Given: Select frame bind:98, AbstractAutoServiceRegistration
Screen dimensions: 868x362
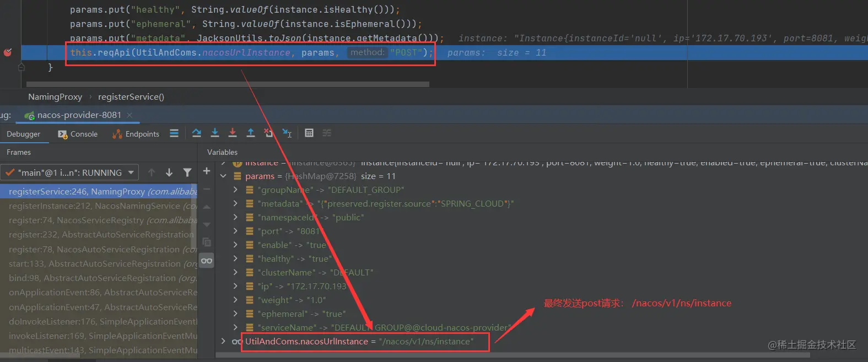Looking at the screenshot, I should click(x=99, y=278).
